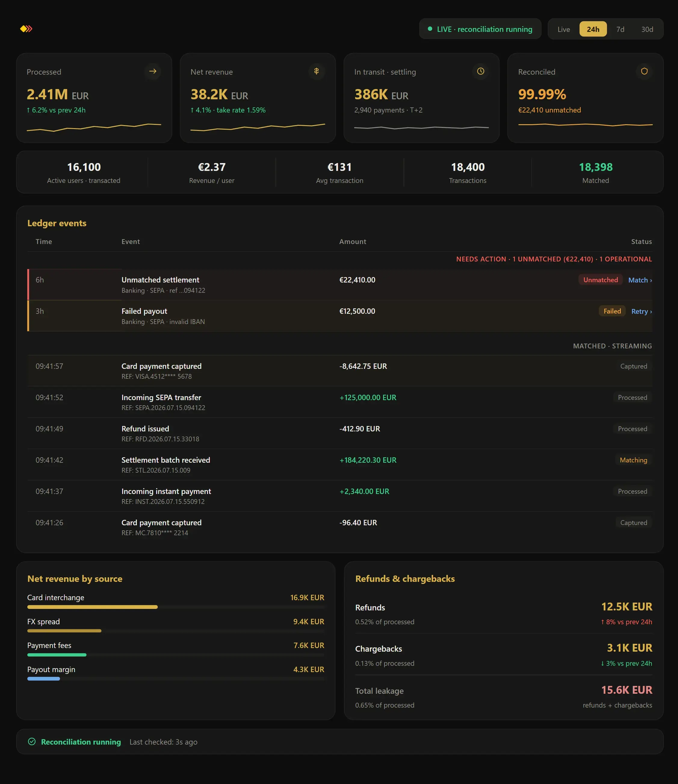Click the +184,220.30 EUR amount
This screenshot has height=784, width=678.
pyautogui.click(x=367, y=460)
